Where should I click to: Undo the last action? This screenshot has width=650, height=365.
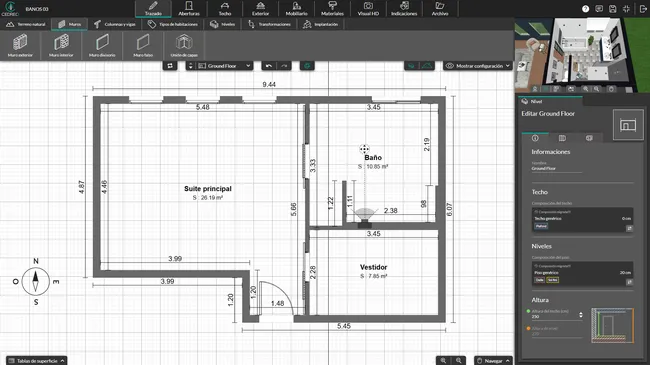pyautogui.click(x=269, y=66)
